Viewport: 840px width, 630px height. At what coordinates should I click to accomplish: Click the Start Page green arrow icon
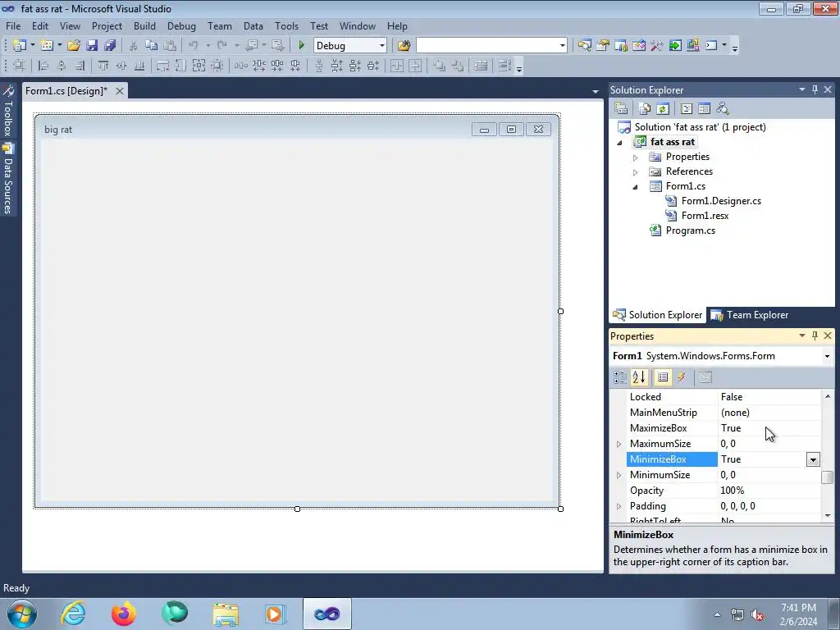(x=675, y=46)
